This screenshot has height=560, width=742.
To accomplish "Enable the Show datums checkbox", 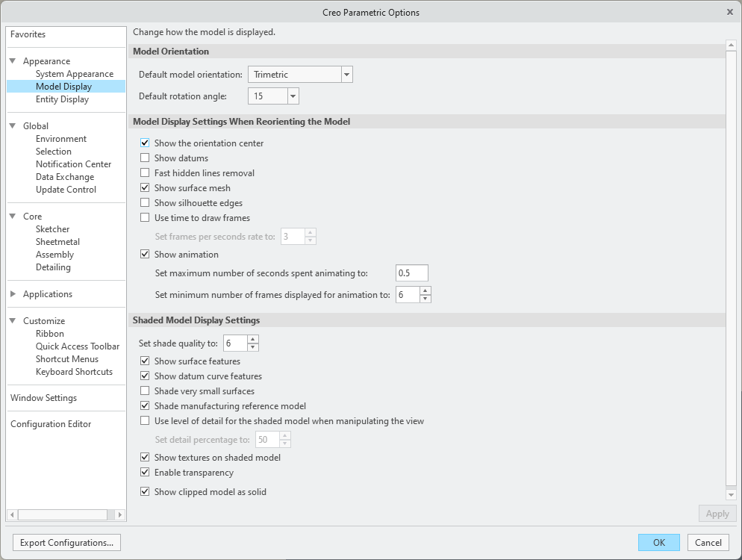I will point(145,158).
